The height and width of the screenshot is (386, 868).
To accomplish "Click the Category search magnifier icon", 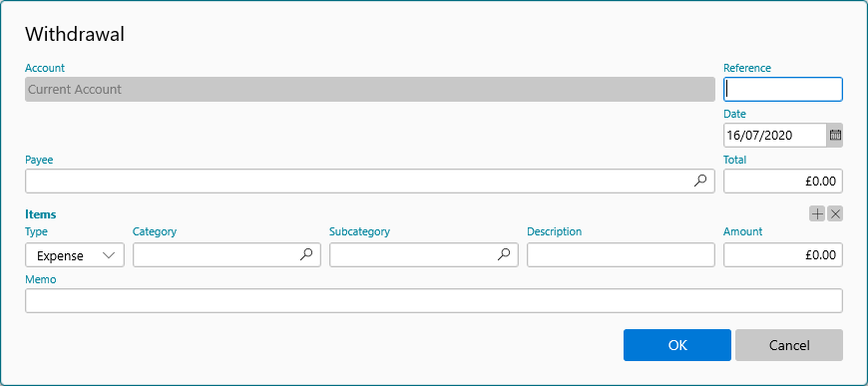I will 306,254.
